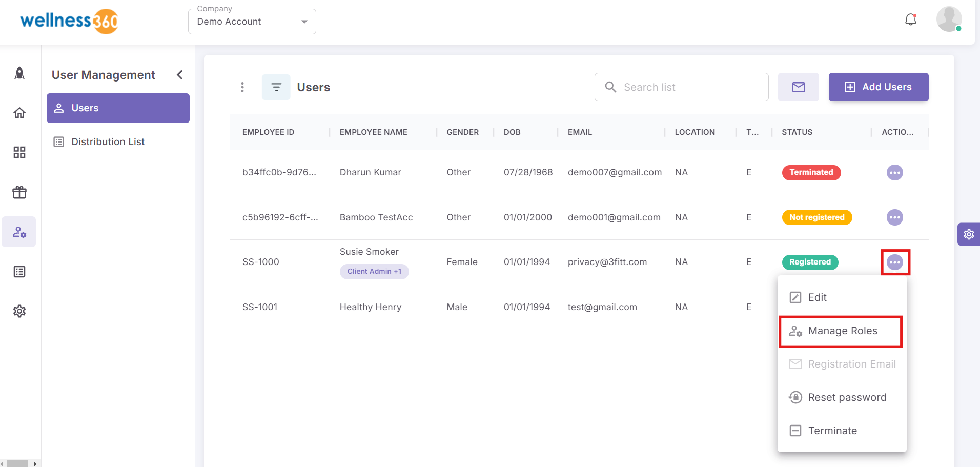
Task: Go to the Home icon in sidebar
Action: click(x=19, y=113)
